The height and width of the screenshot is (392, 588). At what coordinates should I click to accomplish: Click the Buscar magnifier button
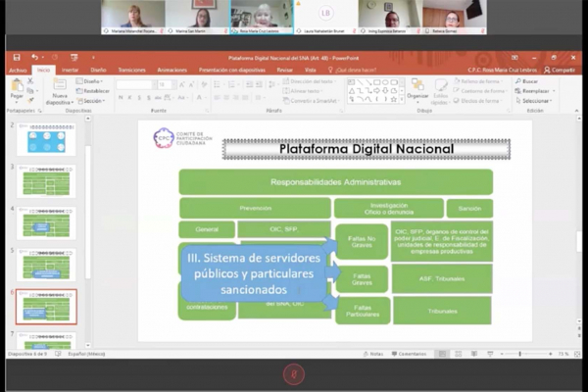pyautogui.click(x=527, y=81)
